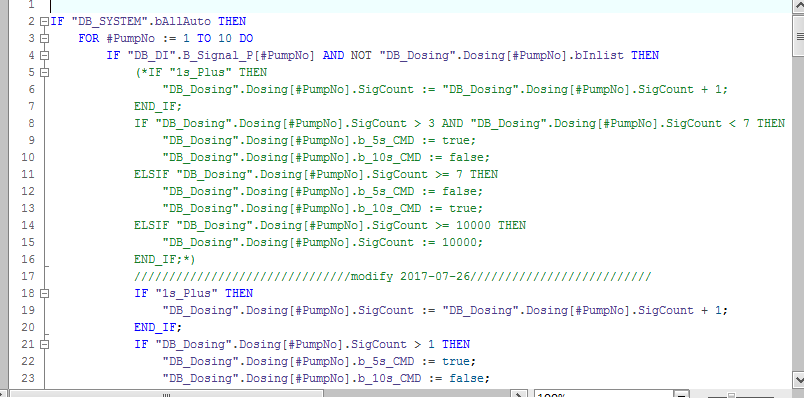The width and height of the screenshot is (804, 398).
Task: Collapse the FOR #PumpNo loop on line 3
Action: click(44, 38)
